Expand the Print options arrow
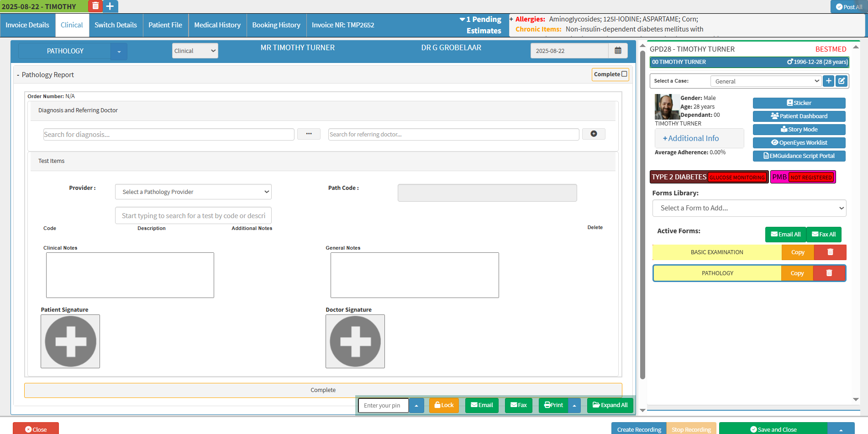This screenshot has height=434, width=868. (574, 405)
